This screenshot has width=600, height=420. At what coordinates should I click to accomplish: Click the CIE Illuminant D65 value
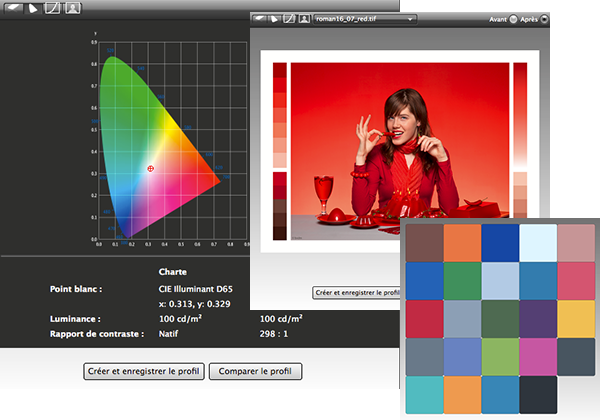coord(196,289)
